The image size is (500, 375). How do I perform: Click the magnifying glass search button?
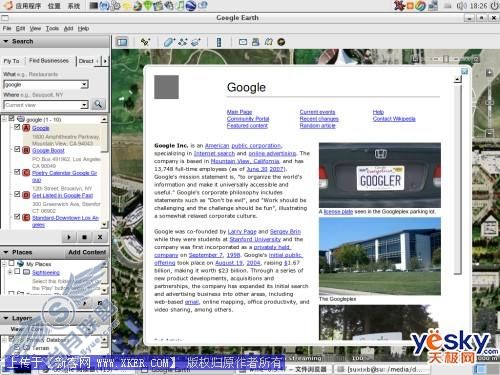[98, 104]
